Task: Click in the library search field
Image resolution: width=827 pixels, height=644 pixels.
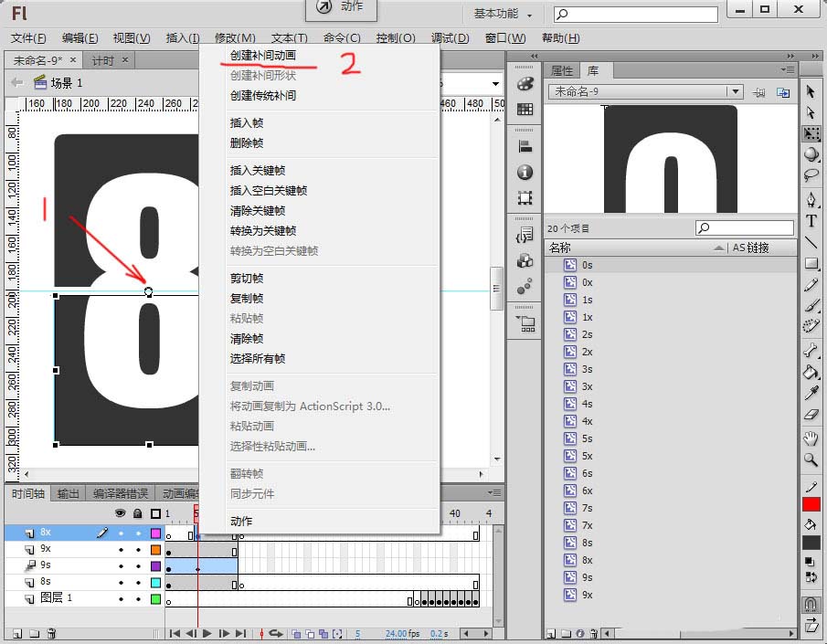Action: point(745,227)
